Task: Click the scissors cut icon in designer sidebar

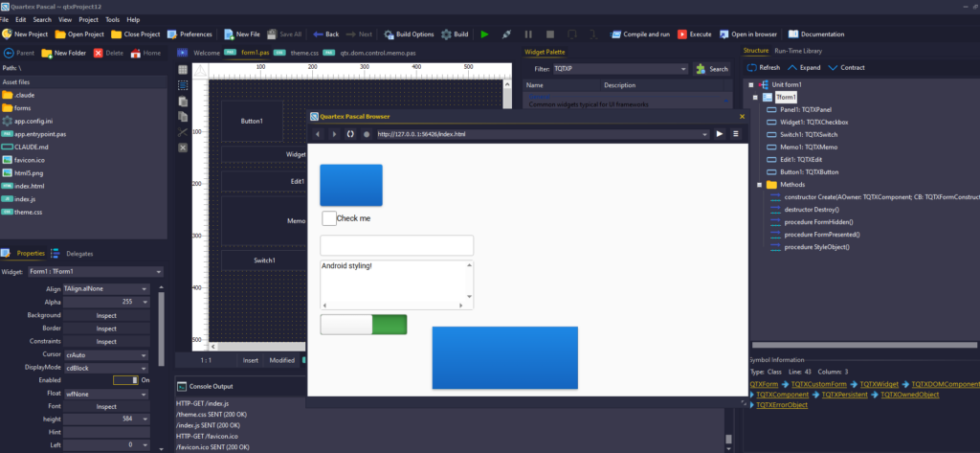Action: [183, 131]
